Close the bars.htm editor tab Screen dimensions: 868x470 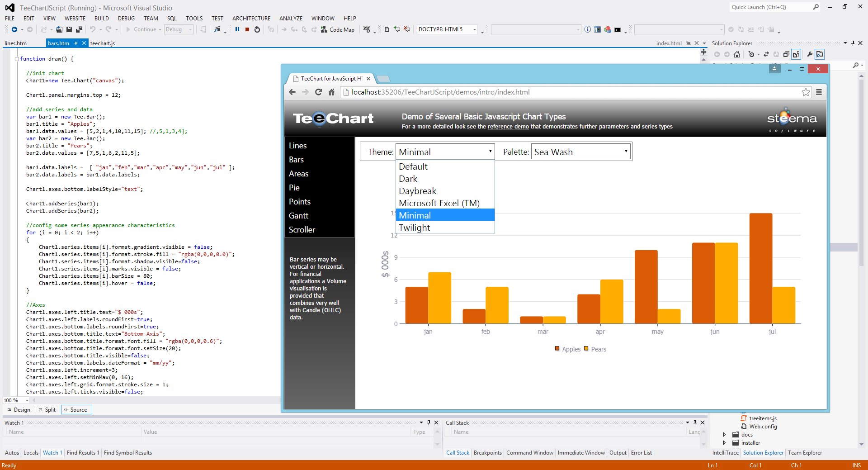tap(84, 43)
